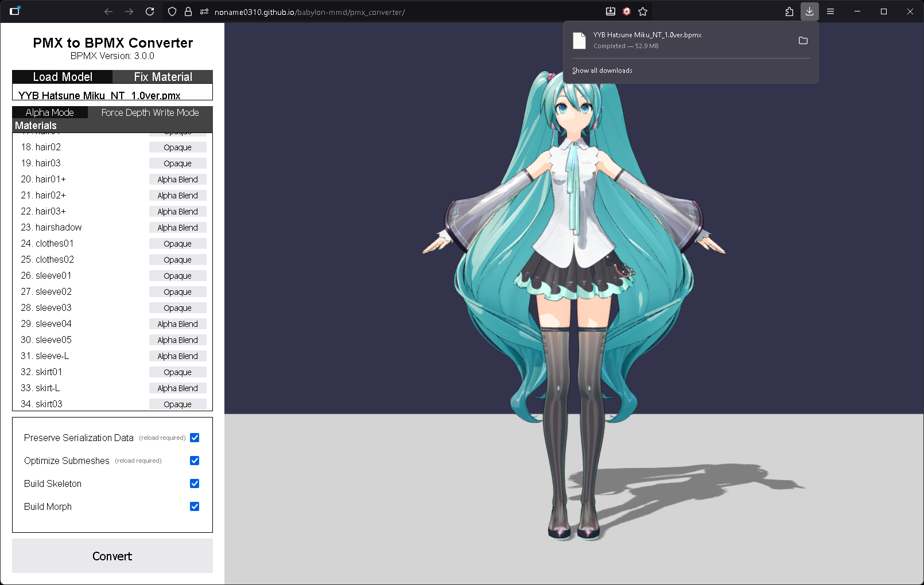
Task: Change clothes01 Opaque mode
Action: 178,244
